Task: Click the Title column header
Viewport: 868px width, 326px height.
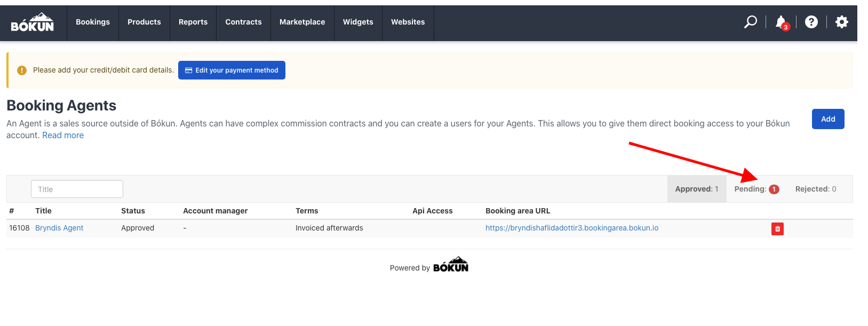Action: coord(43,211)
